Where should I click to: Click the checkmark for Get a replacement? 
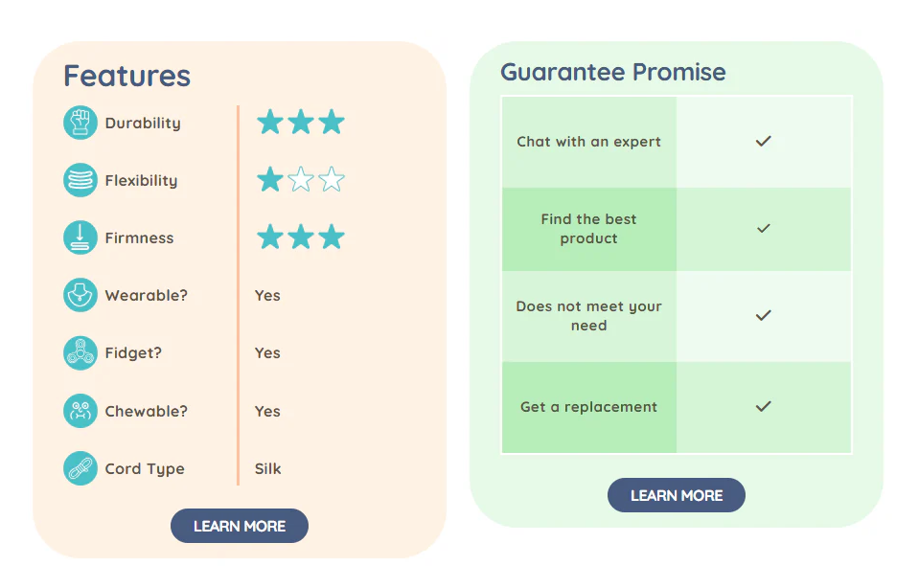pyautogui.click(x=763, y=406)
